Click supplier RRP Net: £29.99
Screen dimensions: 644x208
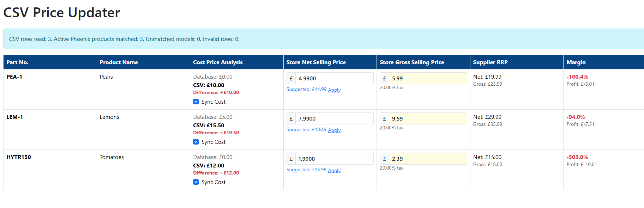coord(487,117)
